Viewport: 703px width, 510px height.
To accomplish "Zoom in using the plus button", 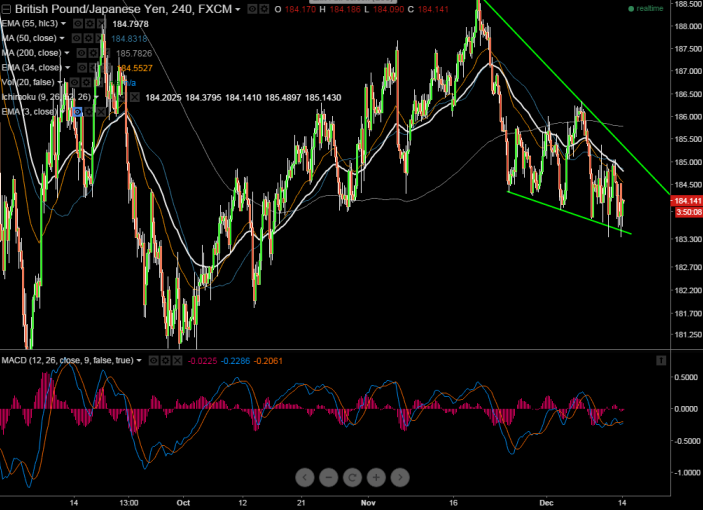I will [376, 478].
